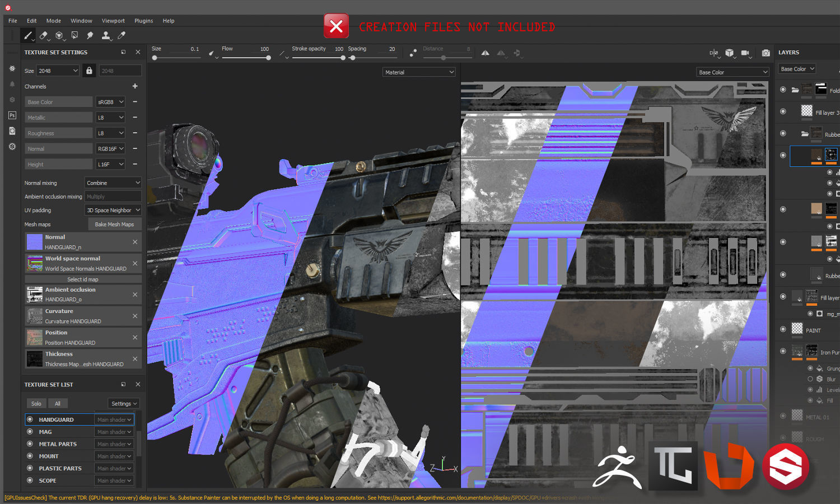Open the Help menu
The height and width of the screenshot is (504, 840).
(x=169, y=21)
